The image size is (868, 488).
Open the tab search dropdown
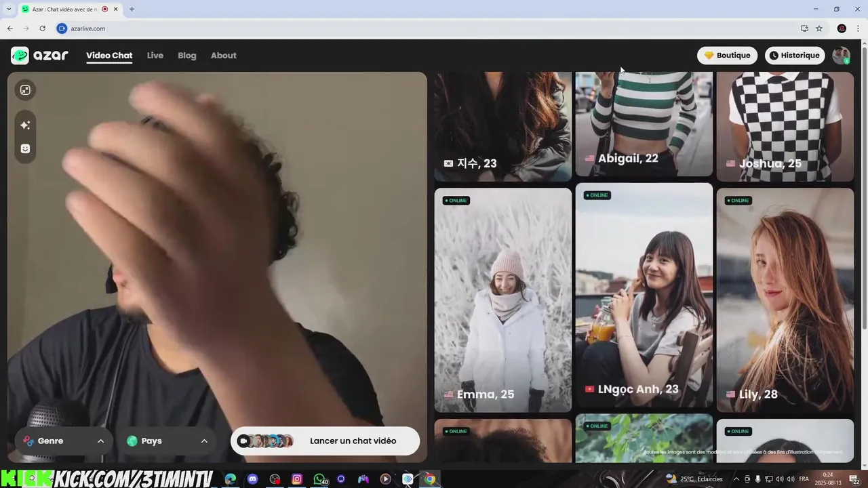[x=8, y=9]
